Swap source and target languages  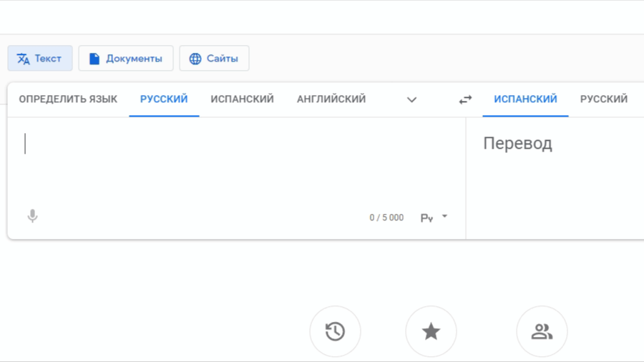coord(465,99)
